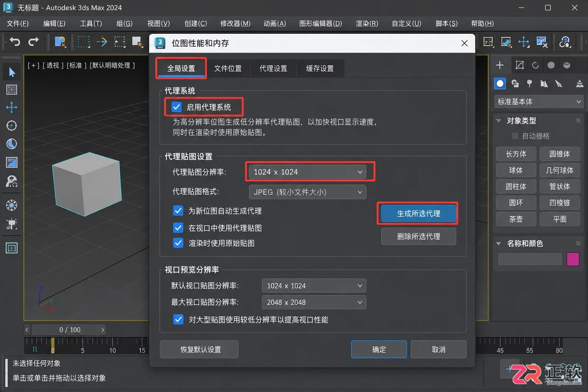The height and width of the screenshot is (392, 588).
Task: Click the gear ring icon in left toolbar
Action: (x=12, y=205)
